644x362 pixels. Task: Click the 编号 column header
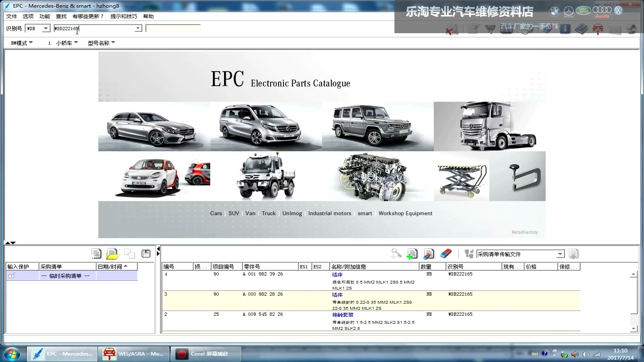[x=178, y=266]
